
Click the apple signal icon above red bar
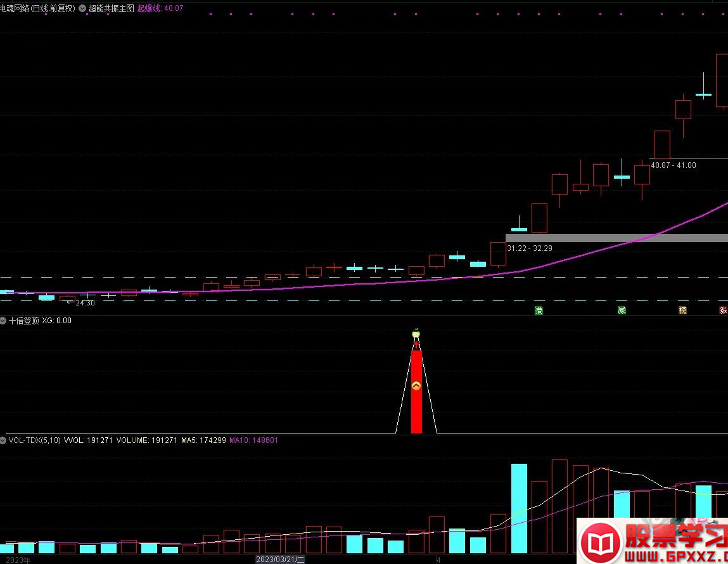click(416, 333)
